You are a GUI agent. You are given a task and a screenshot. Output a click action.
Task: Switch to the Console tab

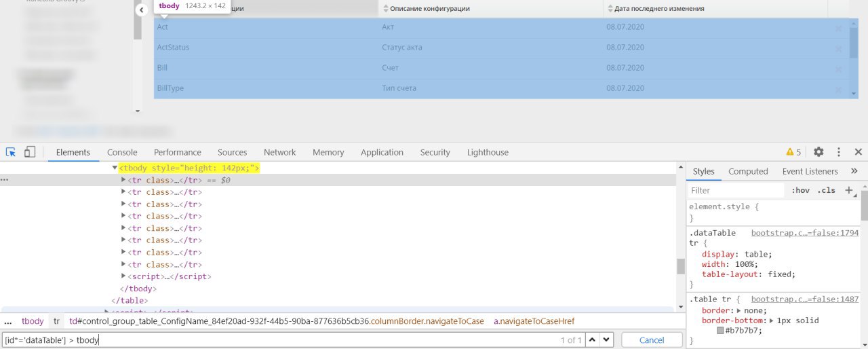click(122, 152)
